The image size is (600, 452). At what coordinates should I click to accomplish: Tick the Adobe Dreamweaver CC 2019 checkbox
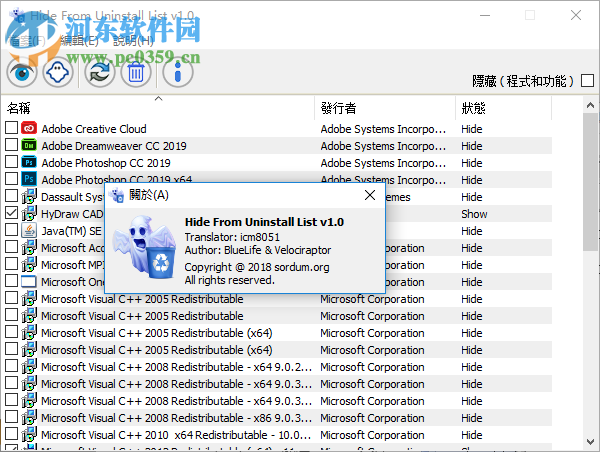coord(11,145)
